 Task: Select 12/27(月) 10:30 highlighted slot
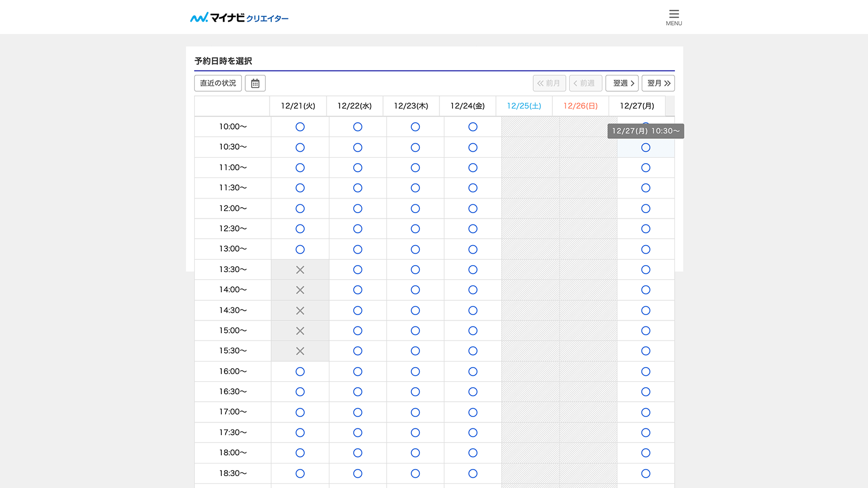[646, 147]
